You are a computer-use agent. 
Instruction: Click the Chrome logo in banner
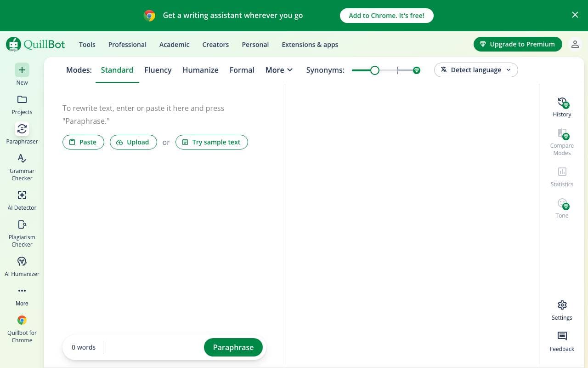149,16
